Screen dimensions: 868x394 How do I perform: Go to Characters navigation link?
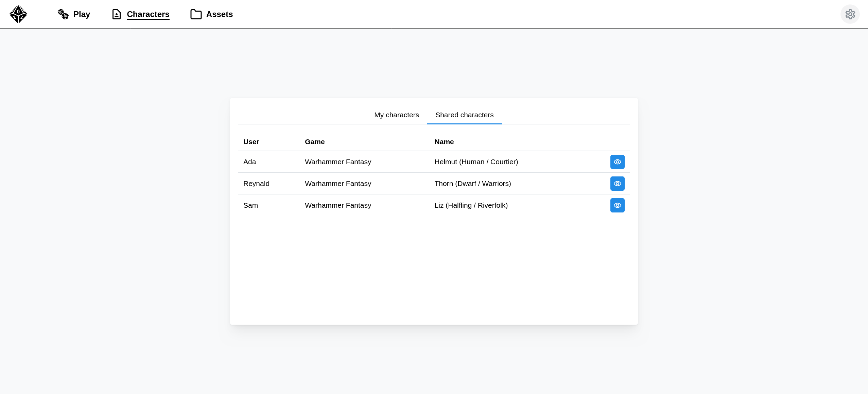[148, 14]
